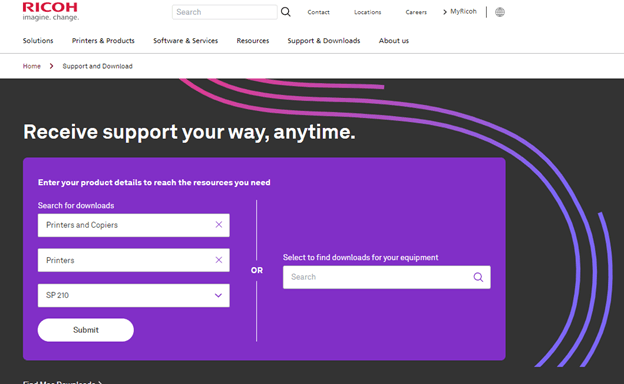Open the About us menu

tap(394, 41)
